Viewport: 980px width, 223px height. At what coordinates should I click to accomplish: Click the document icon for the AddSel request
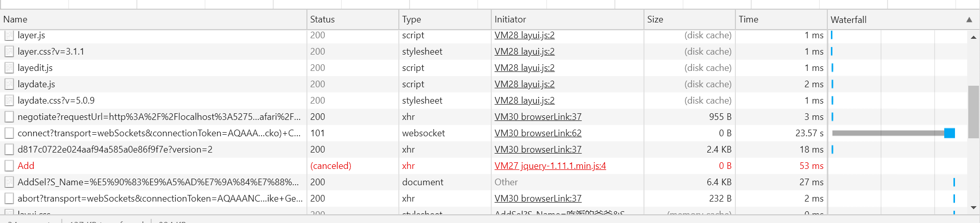coord(9,182)
